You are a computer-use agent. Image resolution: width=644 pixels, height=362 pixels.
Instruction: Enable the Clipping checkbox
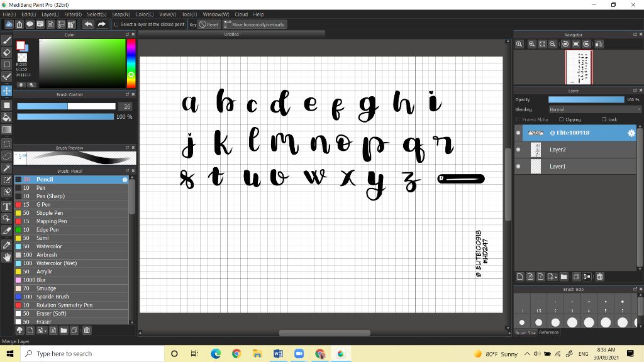coord(562,119)
